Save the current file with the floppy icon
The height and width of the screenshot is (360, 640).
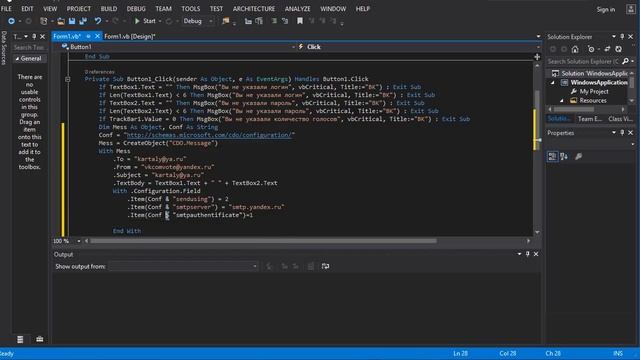(x=72, y=21)
